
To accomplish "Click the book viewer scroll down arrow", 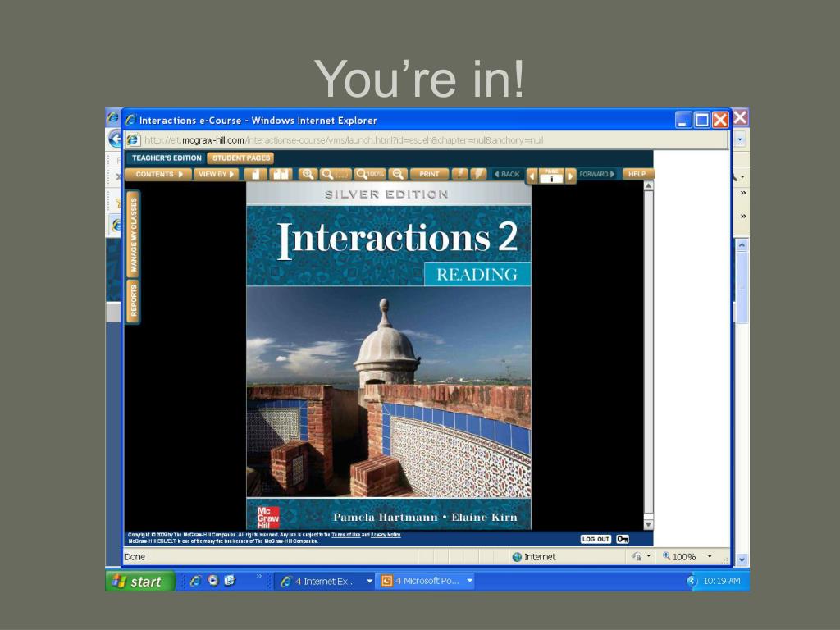I will click(x=648, y=524).
